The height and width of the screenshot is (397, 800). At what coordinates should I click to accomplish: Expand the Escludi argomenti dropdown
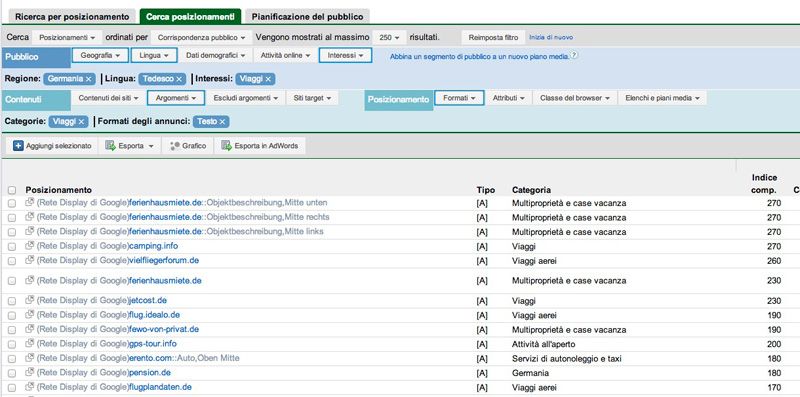coord(246,98)
